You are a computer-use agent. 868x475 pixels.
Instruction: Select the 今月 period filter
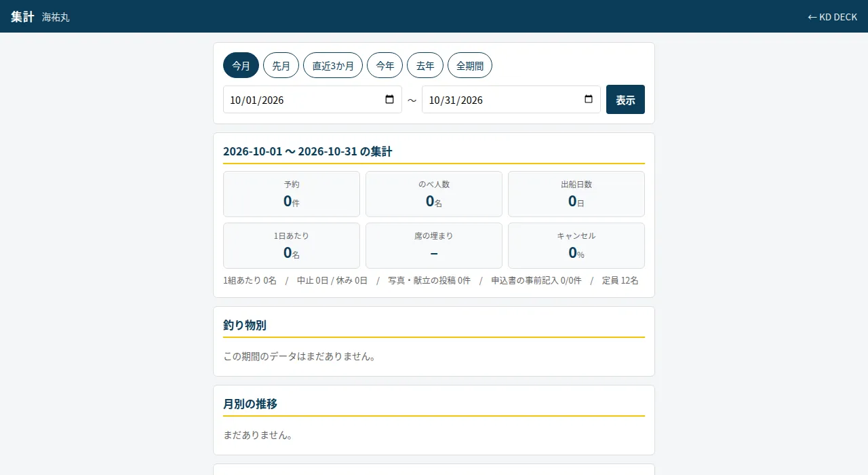pyautogui.click(x=241, y=65)
